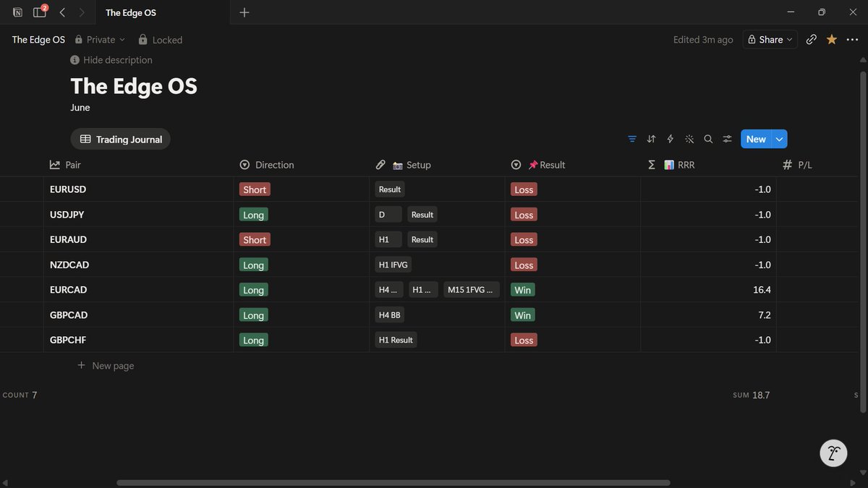Screen dimensions: 868x488
Task: Open Direction select in EURUSD row
Action: pos(255,189)
